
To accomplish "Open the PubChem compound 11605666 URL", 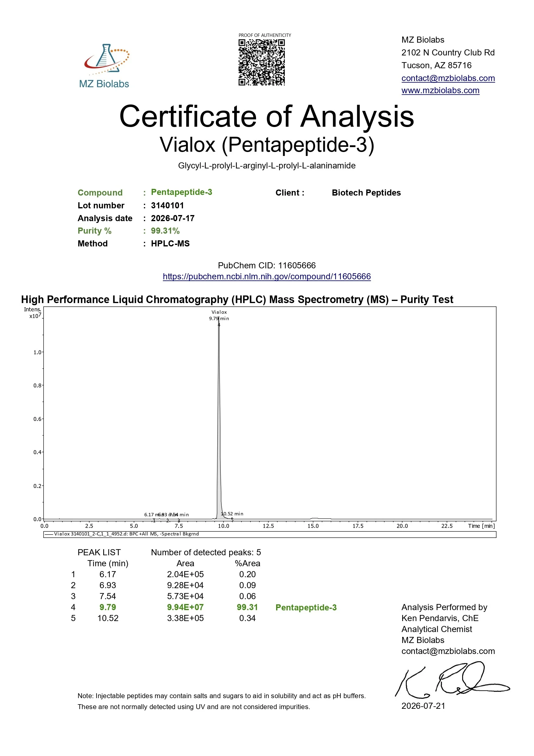I will (267, 277).
